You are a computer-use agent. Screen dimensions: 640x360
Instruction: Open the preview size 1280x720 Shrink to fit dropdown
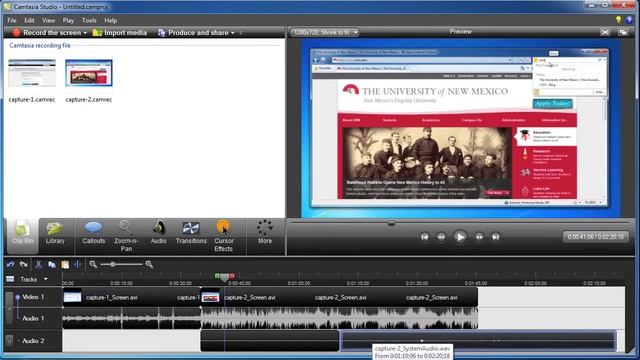[325, 32]
